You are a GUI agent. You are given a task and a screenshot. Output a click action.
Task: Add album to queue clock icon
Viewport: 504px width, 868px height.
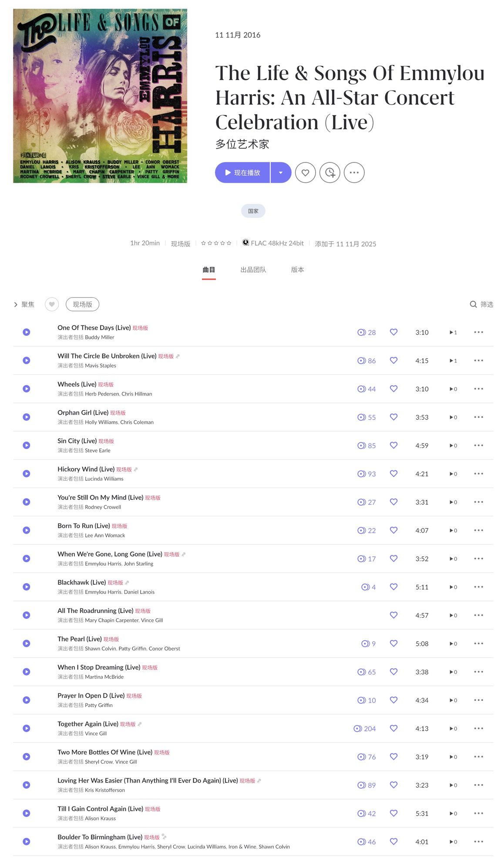[330, 172]
